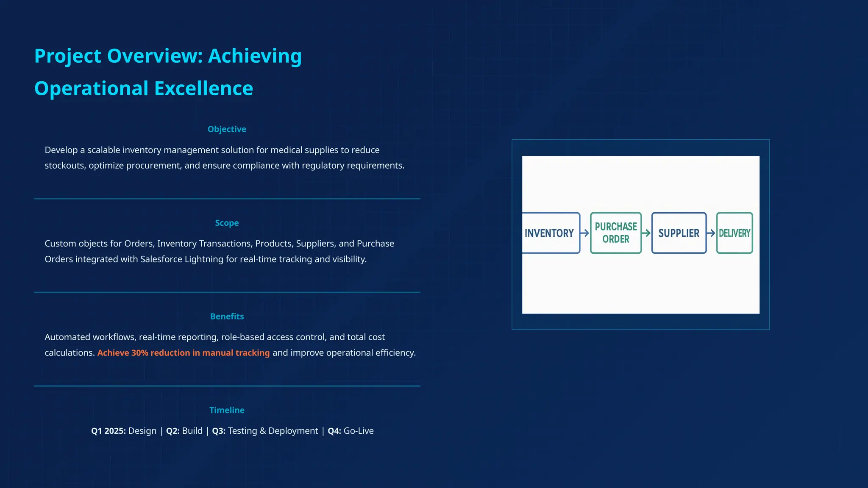The height and width of the screenshot is (488, 868).
Task: Click the "Q4:" Go-Live label
Action: pos(334,431)
